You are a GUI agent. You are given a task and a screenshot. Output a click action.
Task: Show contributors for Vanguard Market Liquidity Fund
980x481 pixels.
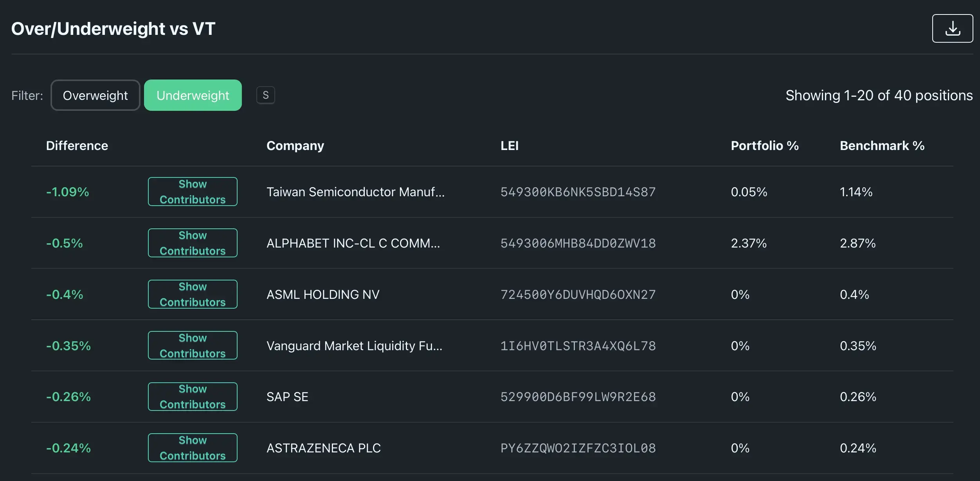193,345
